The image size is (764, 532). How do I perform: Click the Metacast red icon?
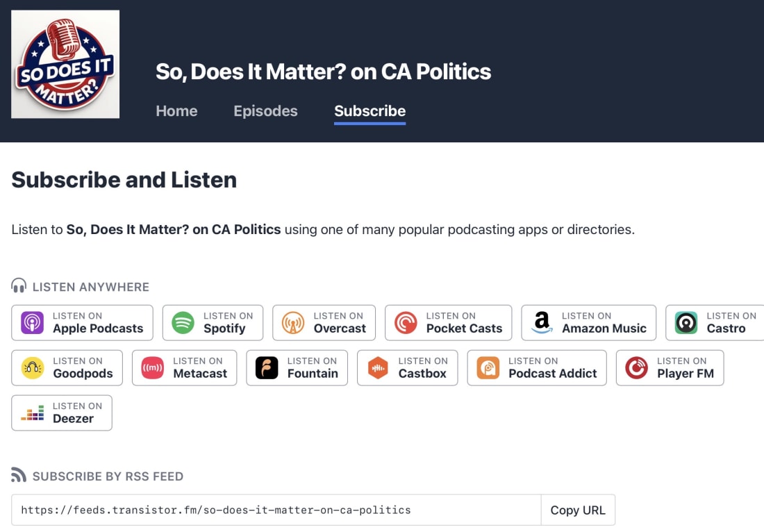click(x=153, y=368)
